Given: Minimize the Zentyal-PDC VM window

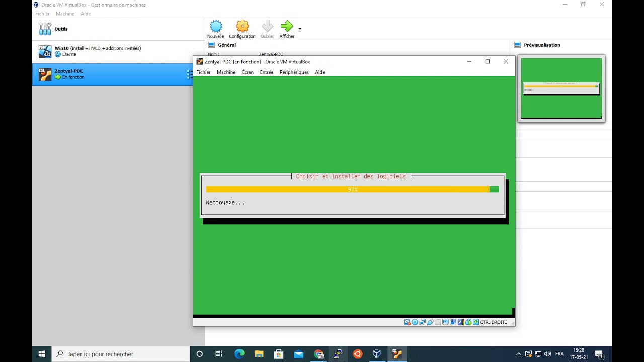Looking at the screenshot, I should tap(469, 62).
